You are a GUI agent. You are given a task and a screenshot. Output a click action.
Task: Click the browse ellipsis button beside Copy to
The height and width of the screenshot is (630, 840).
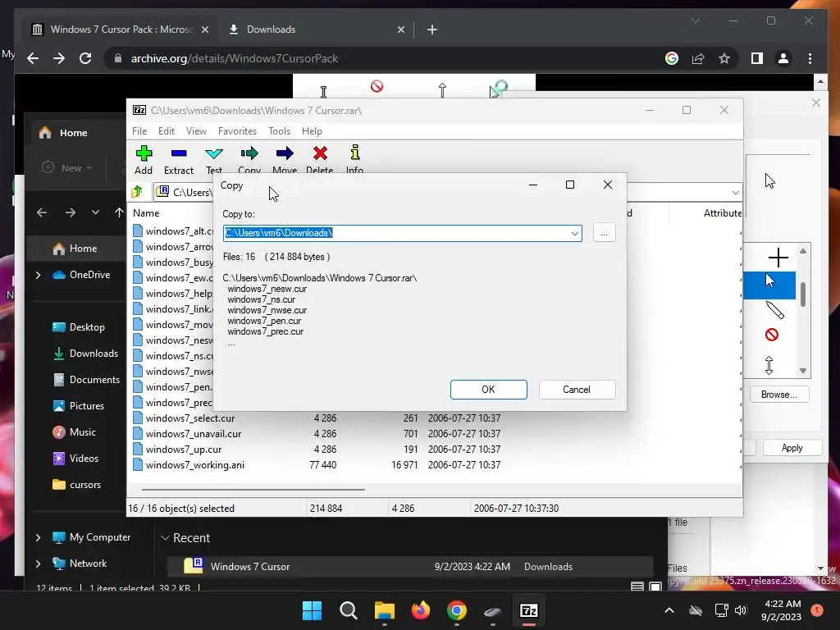[x=605, y=233]
